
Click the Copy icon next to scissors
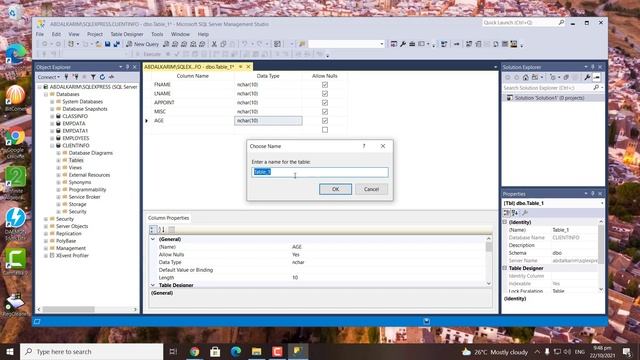coord(223,44)
